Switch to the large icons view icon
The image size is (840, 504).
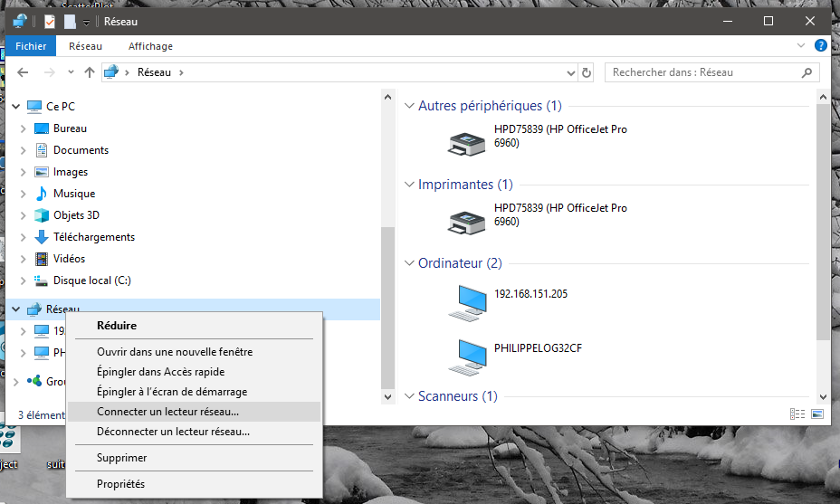pos(817,414)
